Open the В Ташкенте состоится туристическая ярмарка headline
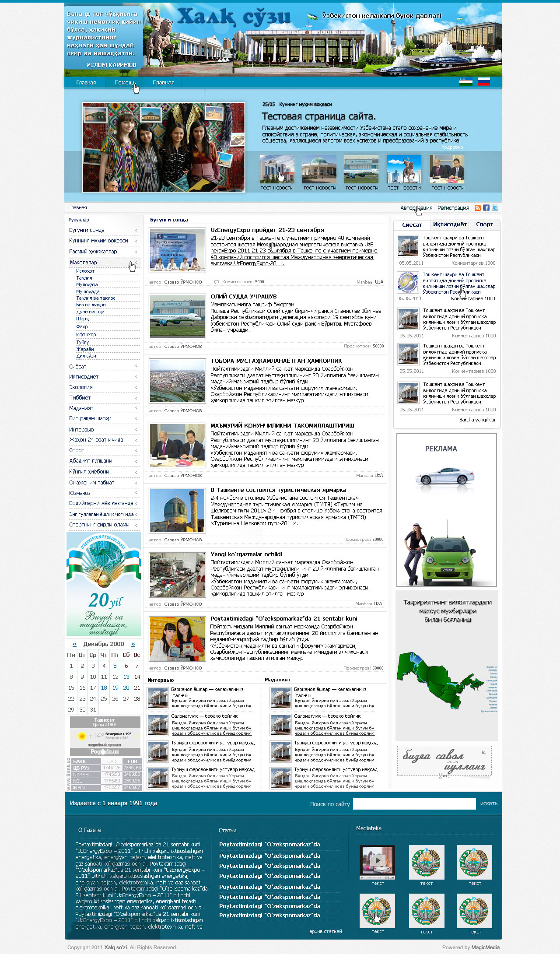The image size is (560, 954). (278, 490)
